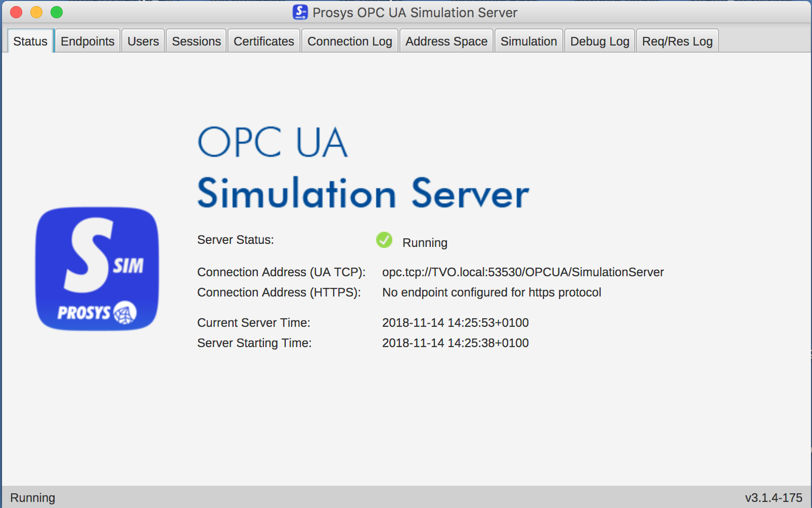This screenshot has height=508, width=812.
Task: Click the 'Server Starting Time:' label
Action: pyautogui.click(x=254, y=343)
